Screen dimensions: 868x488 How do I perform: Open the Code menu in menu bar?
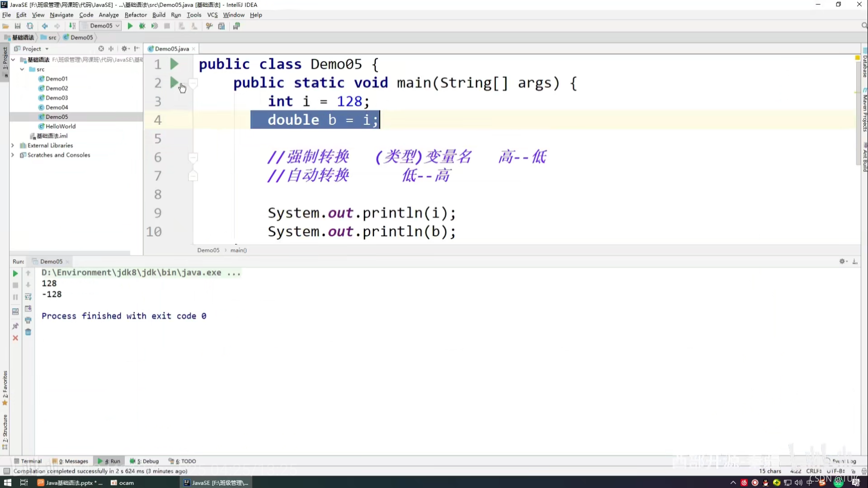[86, 15]
